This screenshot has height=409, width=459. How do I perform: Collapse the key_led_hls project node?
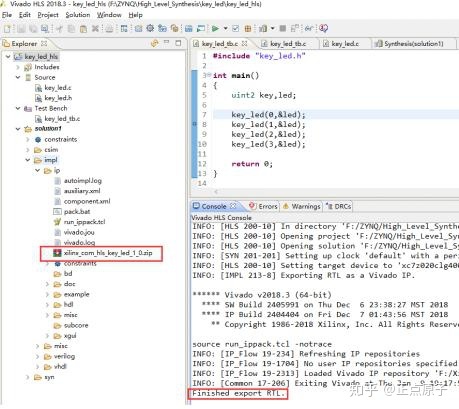[8, 57]
